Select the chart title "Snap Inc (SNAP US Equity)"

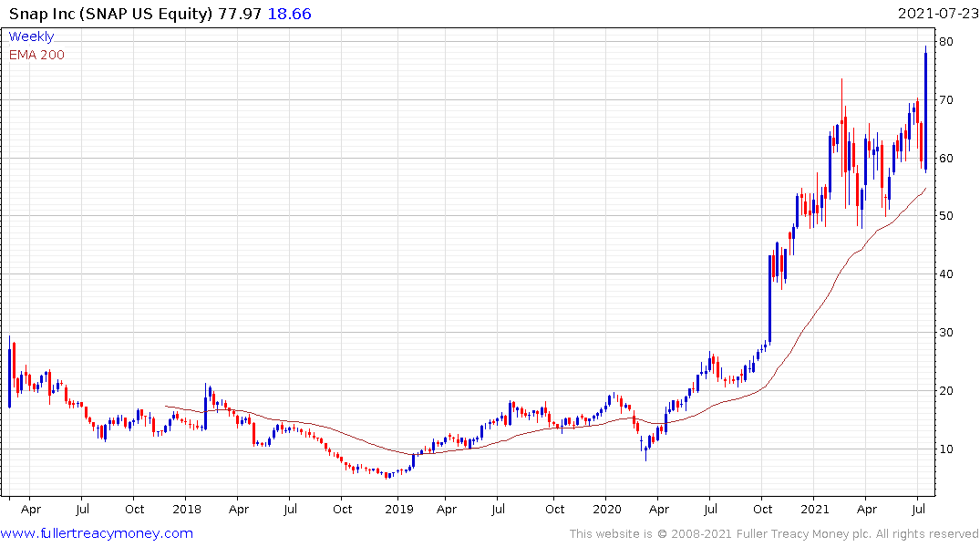110,14
